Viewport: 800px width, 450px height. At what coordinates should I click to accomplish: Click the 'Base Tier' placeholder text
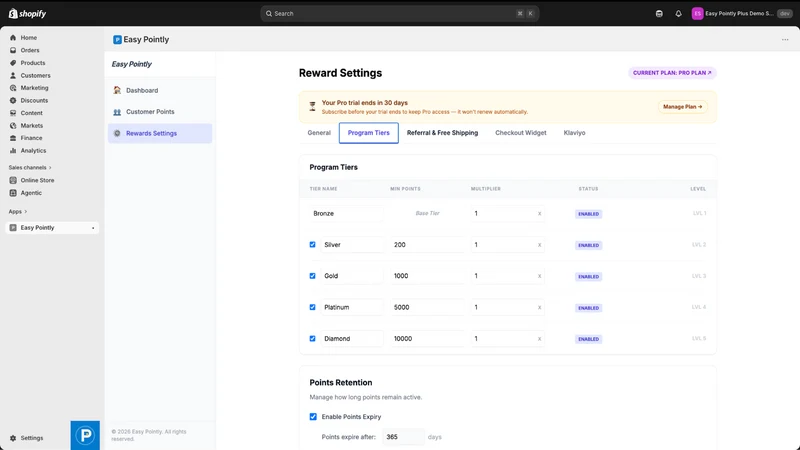click(427, 213)
